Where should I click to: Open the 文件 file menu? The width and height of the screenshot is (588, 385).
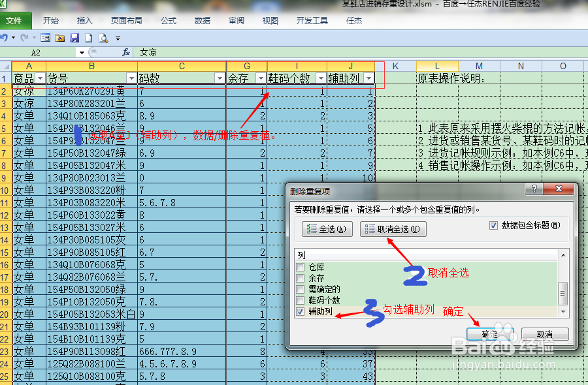click(x=15, y=21)
